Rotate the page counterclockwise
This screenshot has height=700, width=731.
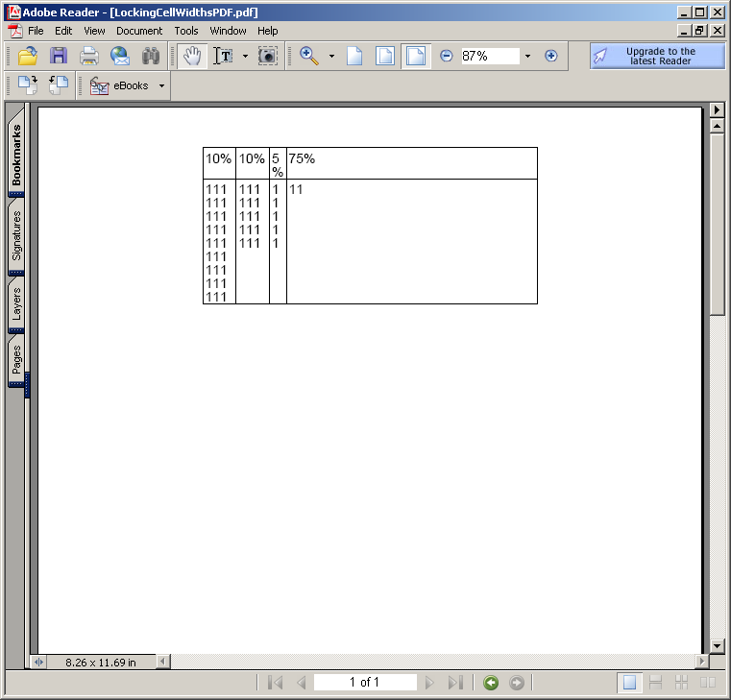(59, 85)
